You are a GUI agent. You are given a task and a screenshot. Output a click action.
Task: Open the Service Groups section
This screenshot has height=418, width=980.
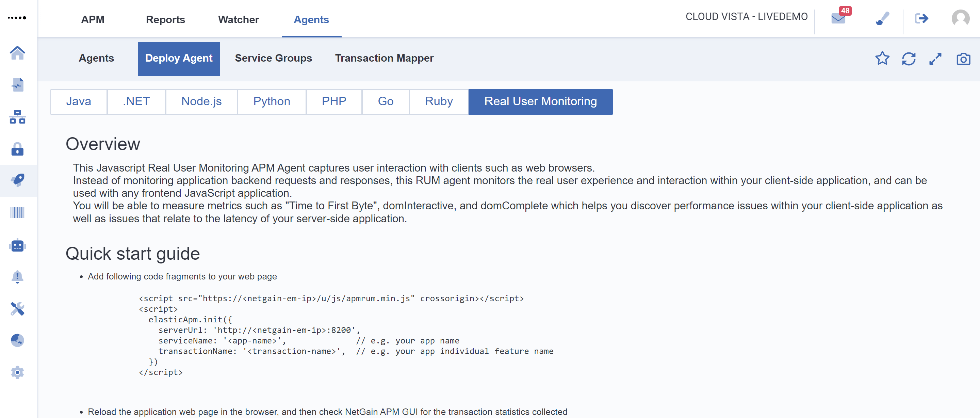[x=273, y=58]
